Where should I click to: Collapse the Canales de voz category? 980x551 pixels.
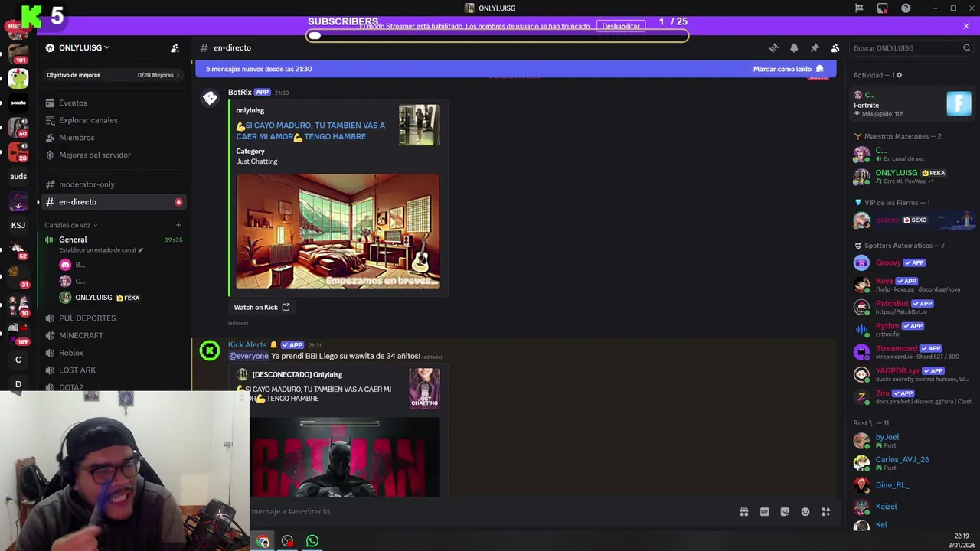click(x=71, y=225)
